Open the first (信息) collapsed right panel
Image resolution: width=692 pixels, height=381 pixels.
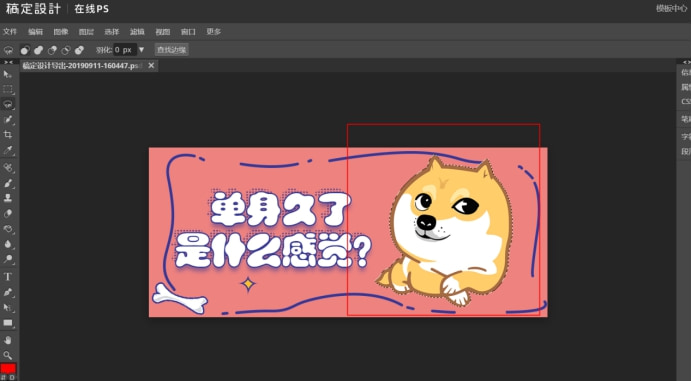pos(685,72)
